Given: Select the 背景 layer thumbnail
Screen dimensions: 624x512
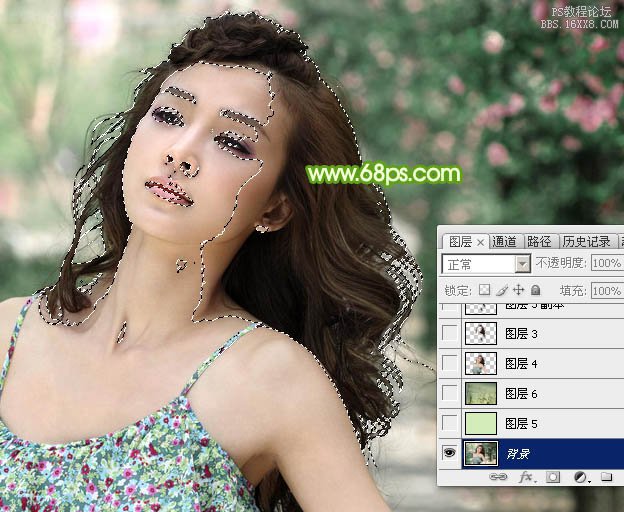Looking at the screenshot, I should [481, 453].
